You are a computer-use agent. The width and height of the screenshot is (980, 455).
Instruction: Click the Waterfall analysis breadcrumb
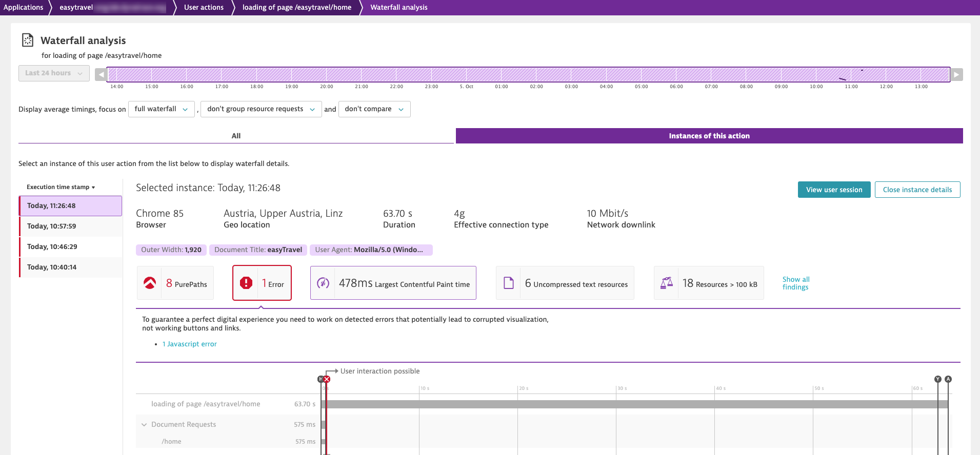point(399,7)
